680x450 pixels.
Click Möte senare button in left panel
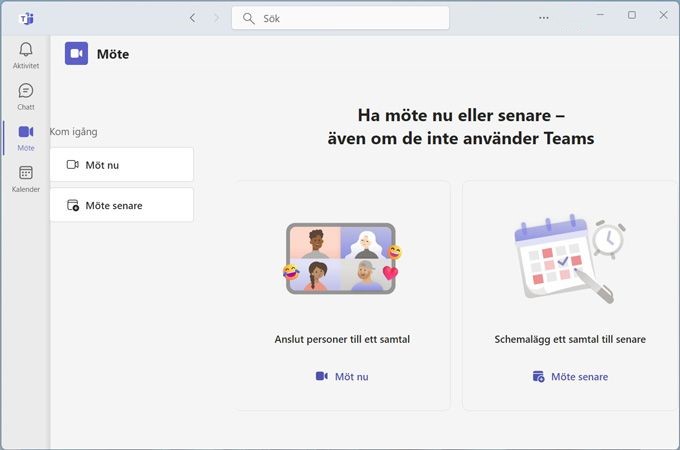(x=121, y=205)
